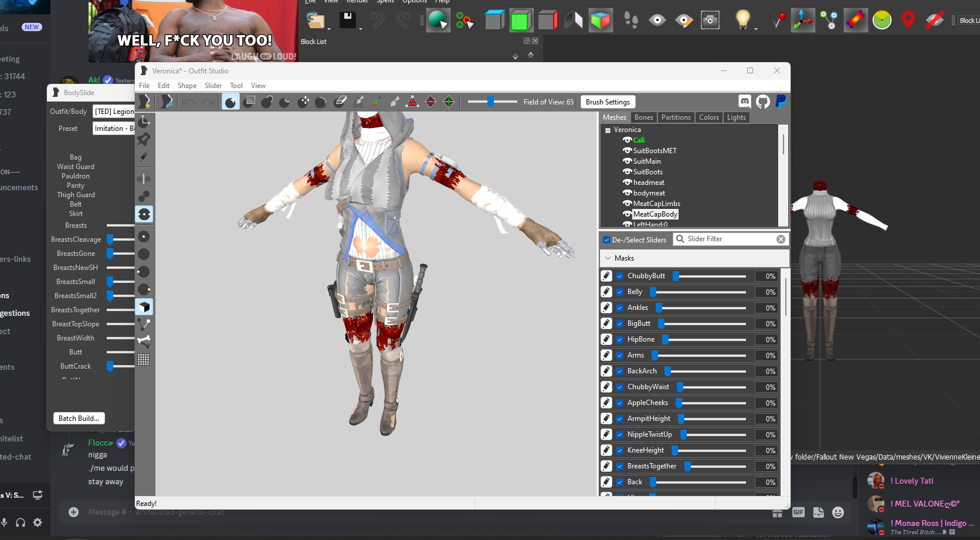
Task: Click the GIF button in Discord
Action: tap(798, 512)
